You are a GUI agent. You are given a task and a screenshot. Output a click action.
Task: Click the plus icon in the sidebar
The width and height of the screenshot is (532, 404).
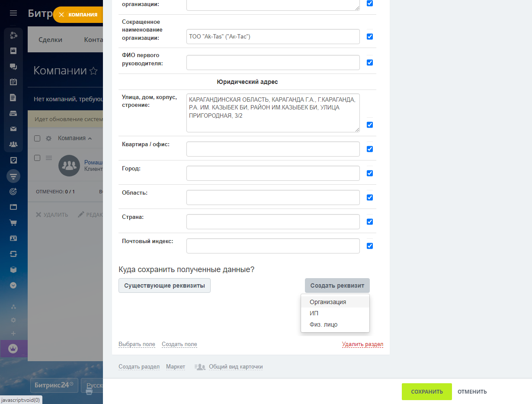coord(13,333)
